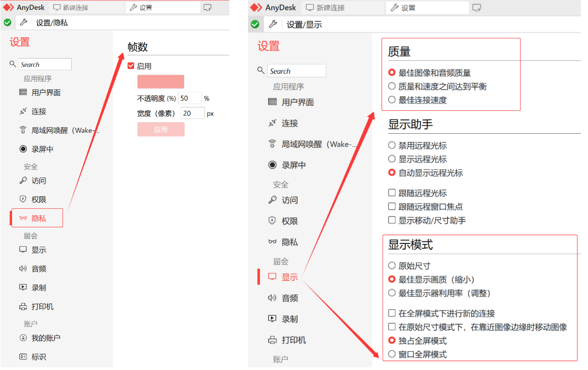Click the Search field in the settings sidebar

point(45,64)
